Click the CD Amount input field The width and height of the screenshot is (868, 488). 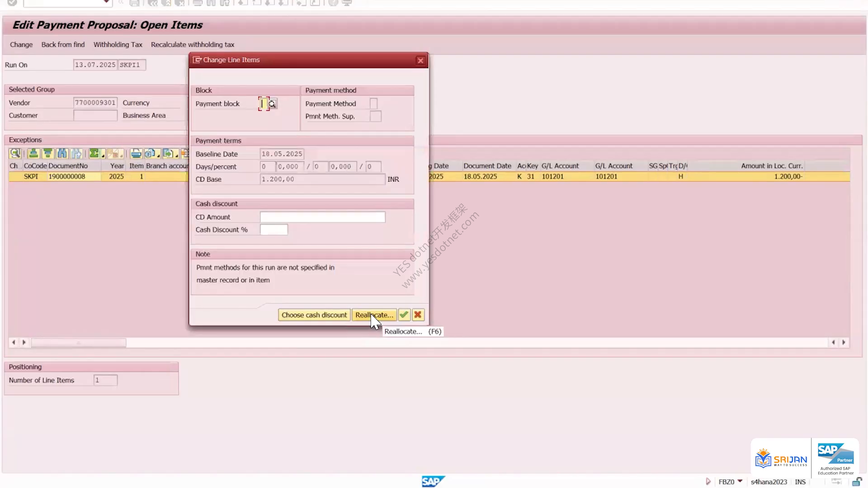click(x=322, y=217)
